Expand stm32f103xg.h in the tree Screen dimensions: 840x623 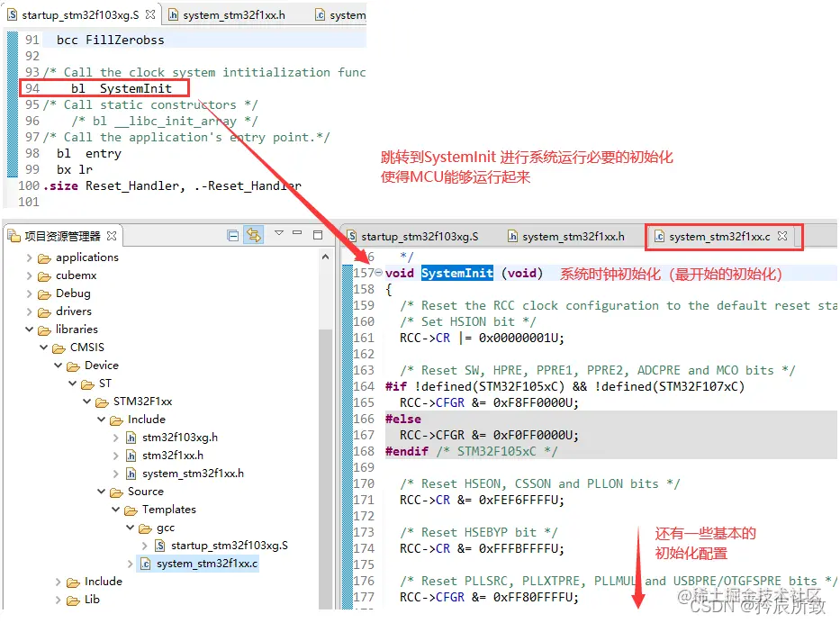[x=116, y=438]
